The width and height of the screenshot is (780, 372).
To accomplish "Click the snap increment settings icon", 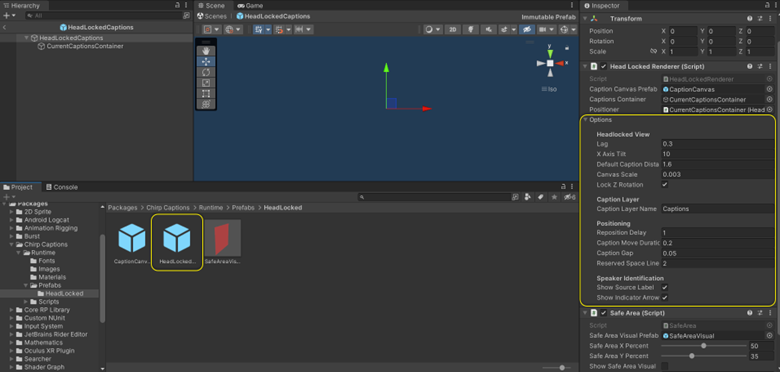I will 281,30.
